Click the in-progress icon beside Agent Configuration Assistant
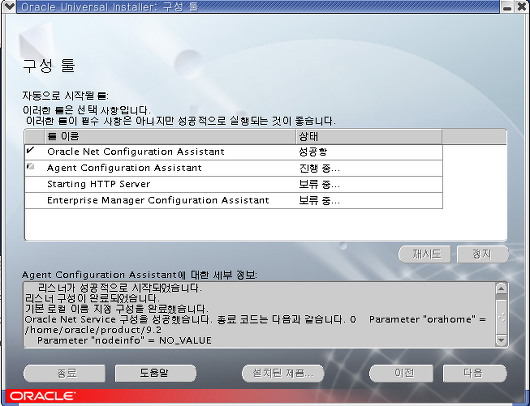The image size is (530, 406). tap(31, 166)
